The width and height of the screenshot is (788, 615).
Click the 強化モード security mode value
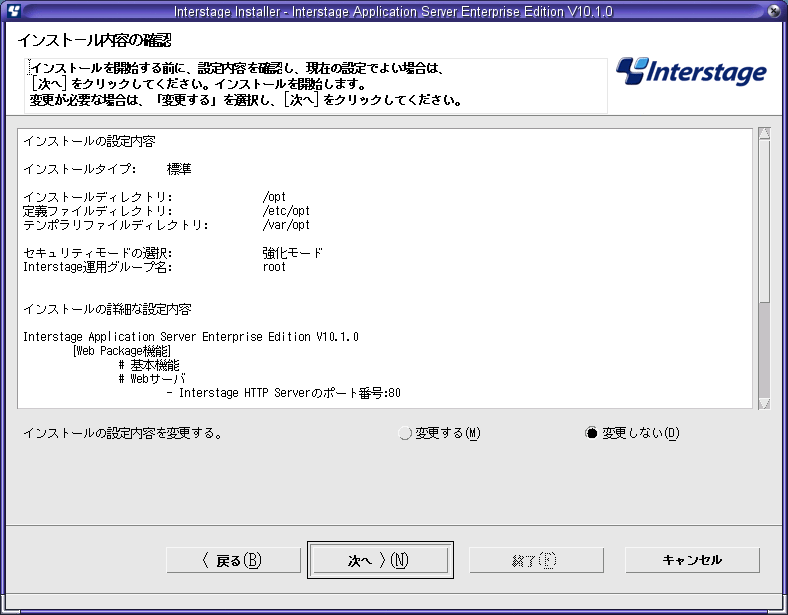click(x=292, y=253)
